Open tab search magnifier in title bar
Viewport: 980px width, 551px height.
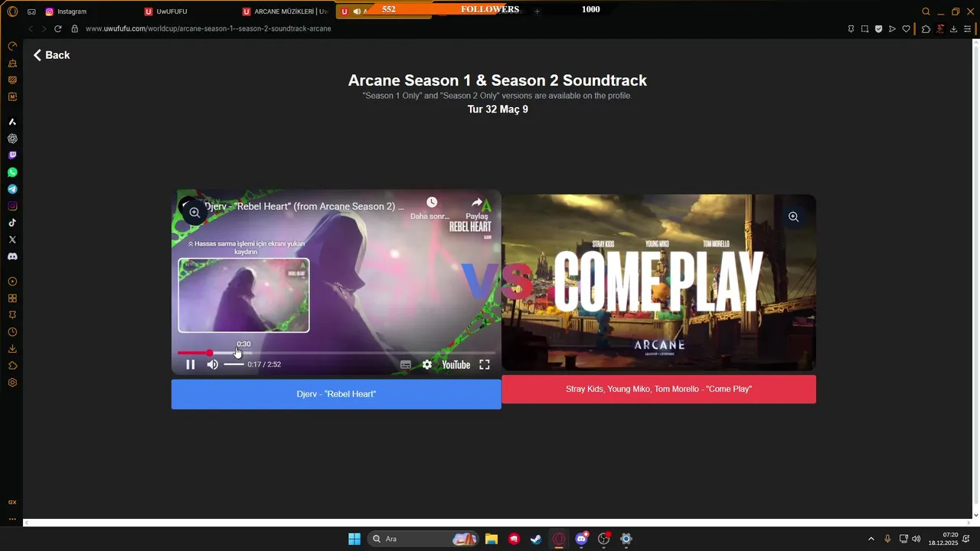coord(926,11)
